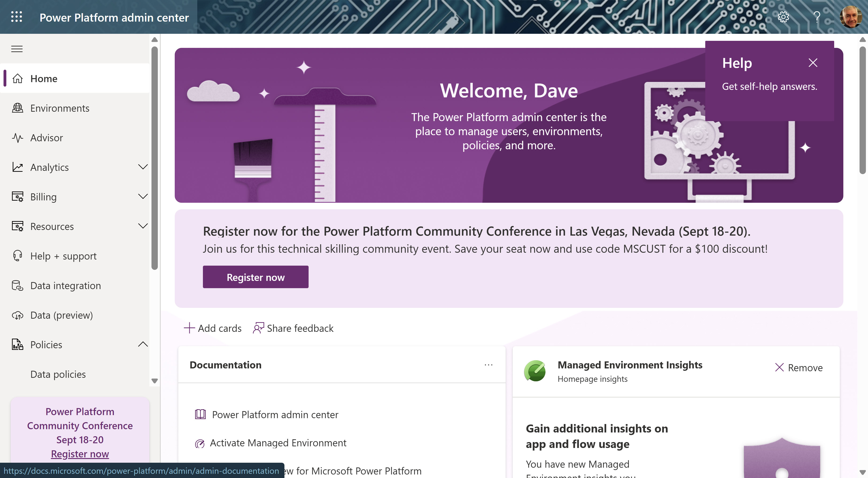Click the Policies document icon

click(x=18, y=345)
